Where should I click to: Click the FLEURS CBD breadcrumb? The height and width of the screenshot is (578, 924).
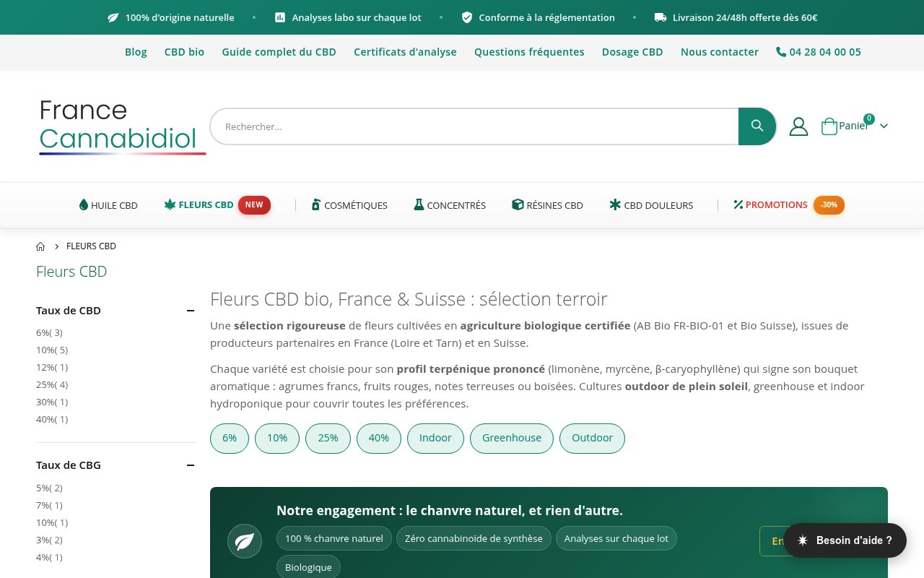point(91,246)
